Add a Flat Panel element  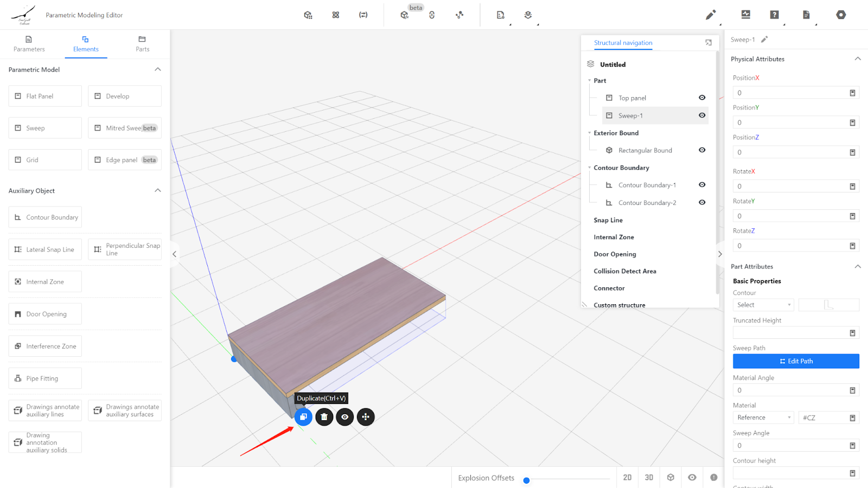coord(45,96)
